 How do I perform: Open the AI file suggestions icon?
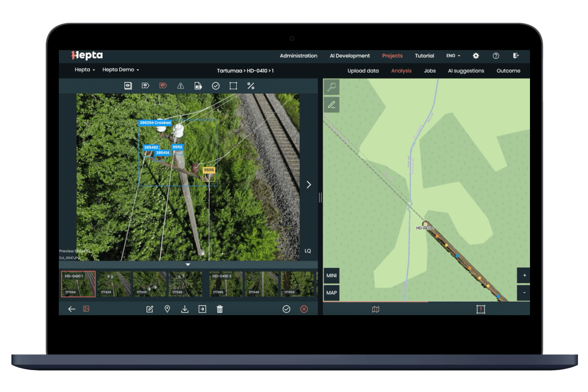(198, 85)
